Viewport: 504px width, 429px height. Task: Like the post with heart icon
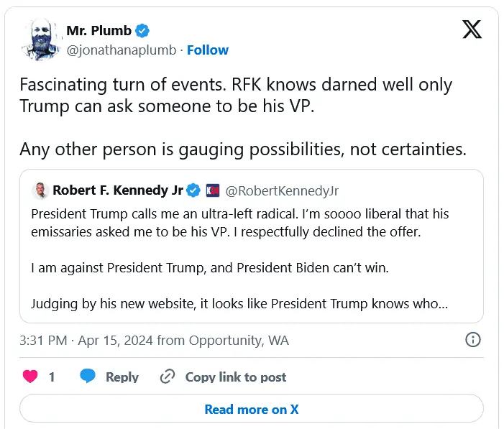[x=31, y=377]
